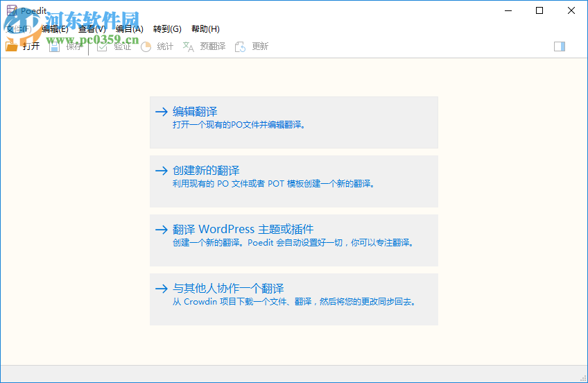Minimize the Poedit window
Screen dimensions: 588x383
click(x=508, y=10)
